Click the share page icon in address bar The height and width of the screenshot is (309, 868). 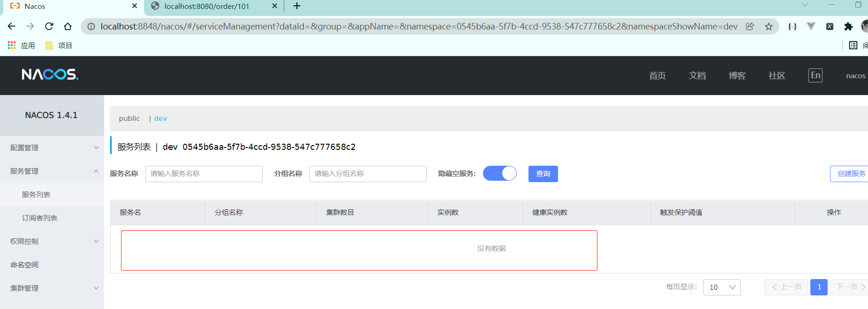click(x=750, y=27)
